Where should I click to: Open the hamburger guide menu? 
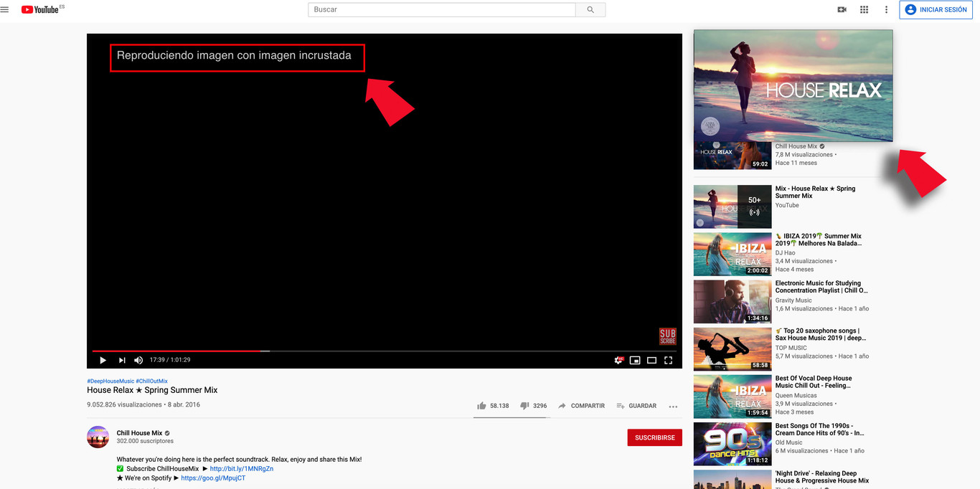point(5,9)
